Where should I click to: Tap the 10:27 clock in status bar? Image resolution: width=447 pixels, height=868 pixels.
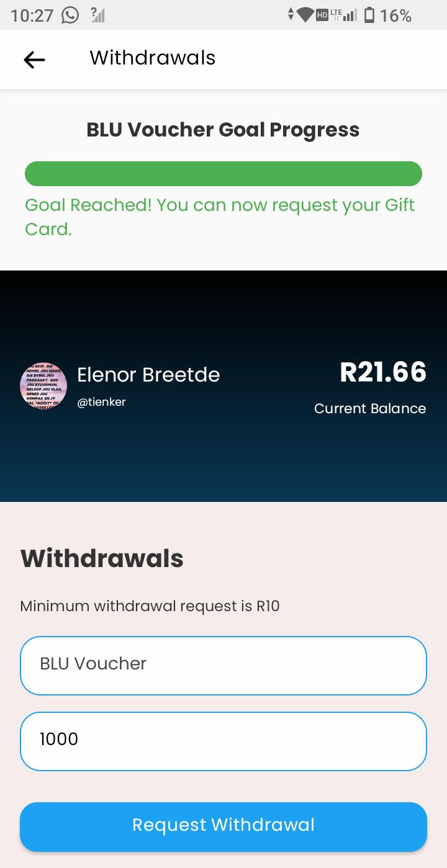[x=32, y=16]
